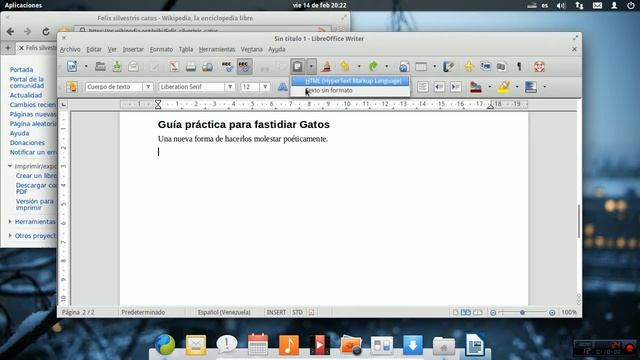Open the New document dropdown arrow
The height and width of the screenshot is (360, 640).
click(86, 67)
